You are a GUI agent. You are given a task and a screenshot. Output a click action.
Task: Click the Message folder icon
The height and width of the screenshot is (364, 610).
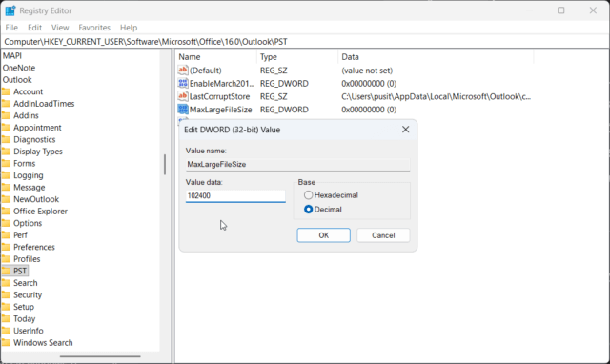(7, 188)
